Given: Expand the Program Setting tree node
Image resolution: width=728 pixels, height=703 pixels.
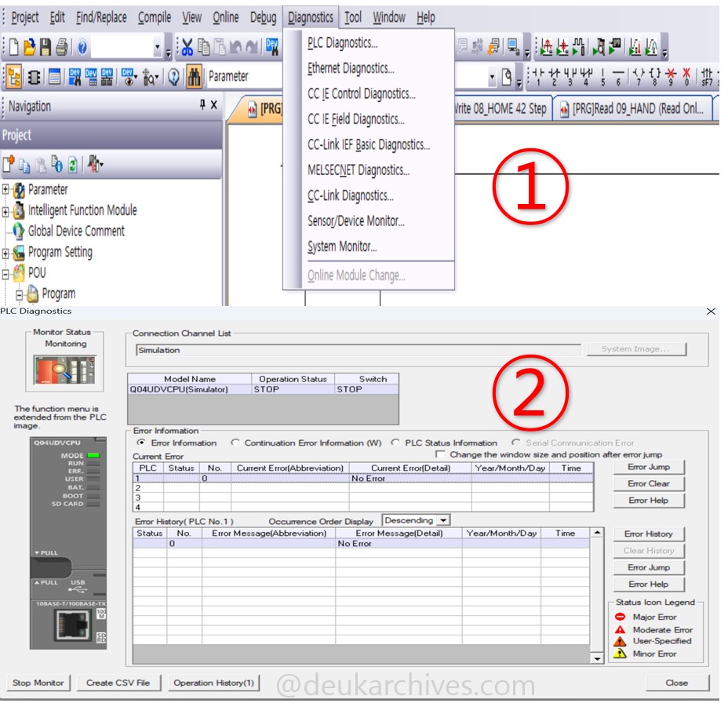Looking at the screenshot, I should 5,253.
